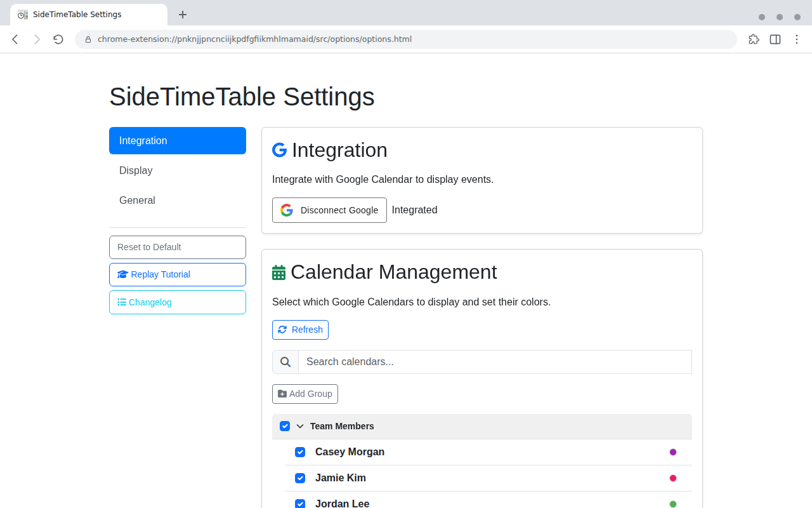Viewport: 812px width, 508px height.
Task: Uncheck the Jamie Kim calendar
Action: [300, 478]
